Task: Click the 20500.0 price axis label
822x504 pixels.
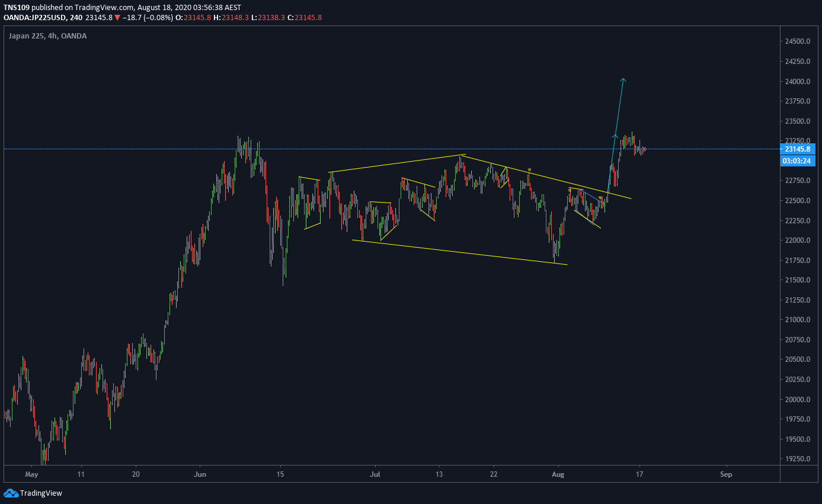Action: tap(798, 360)
